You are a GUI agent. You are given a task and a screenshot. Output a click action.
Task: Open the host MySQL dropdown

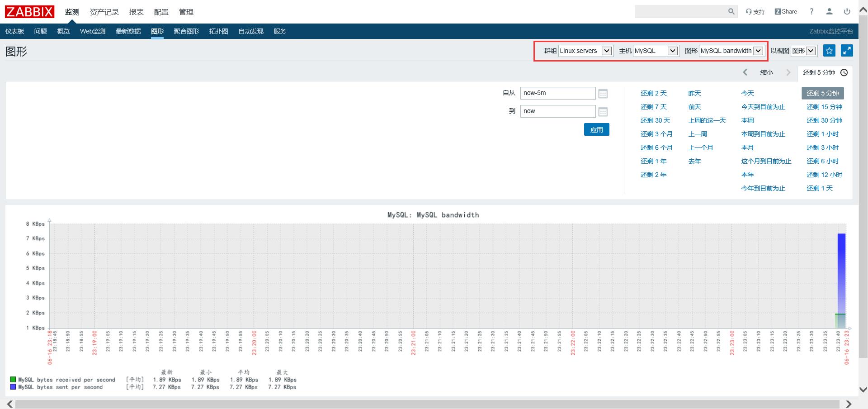pyautogui.click(x=656, y=51)
